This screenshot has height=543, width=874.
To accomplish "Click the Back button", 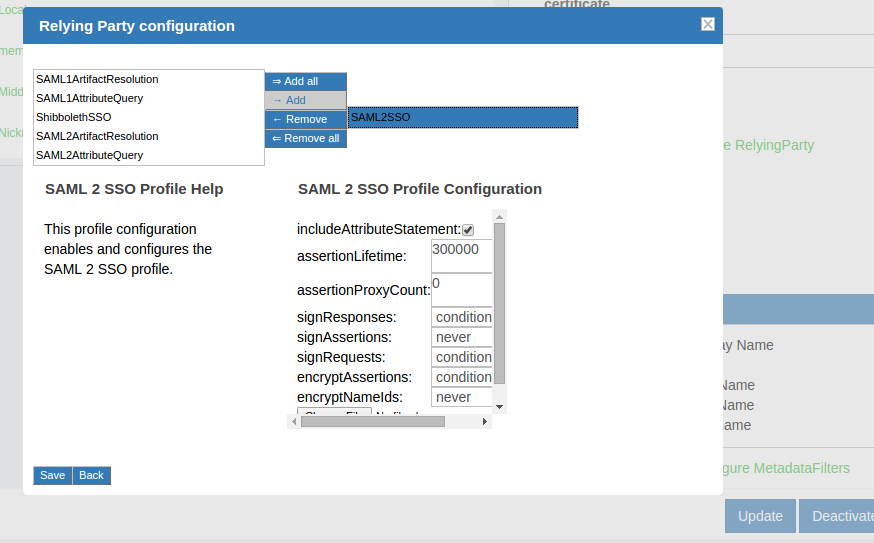I will point(91,475).
